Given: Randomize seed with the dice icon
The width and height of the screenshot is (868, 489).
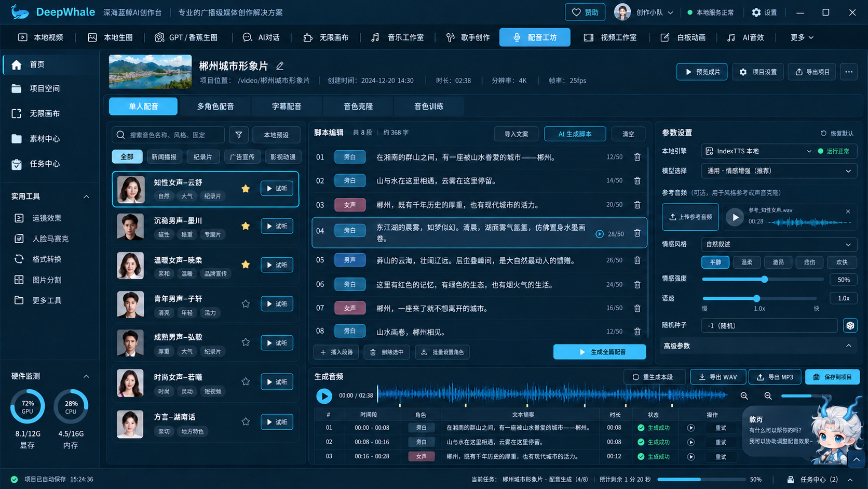Looking at the screenshot, I should pyautogui.click(x=850, y=326).
